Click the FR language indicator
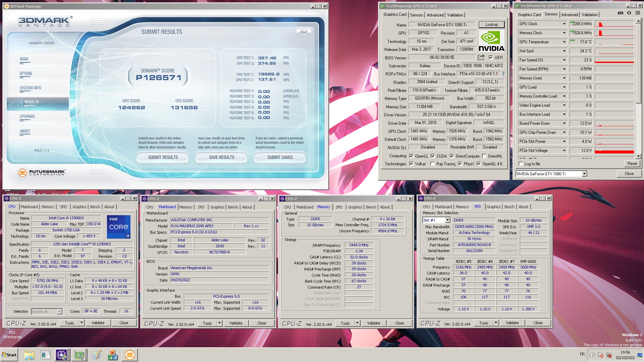The image size is (644, 362). pyautogui.click(x=582, y=354)
